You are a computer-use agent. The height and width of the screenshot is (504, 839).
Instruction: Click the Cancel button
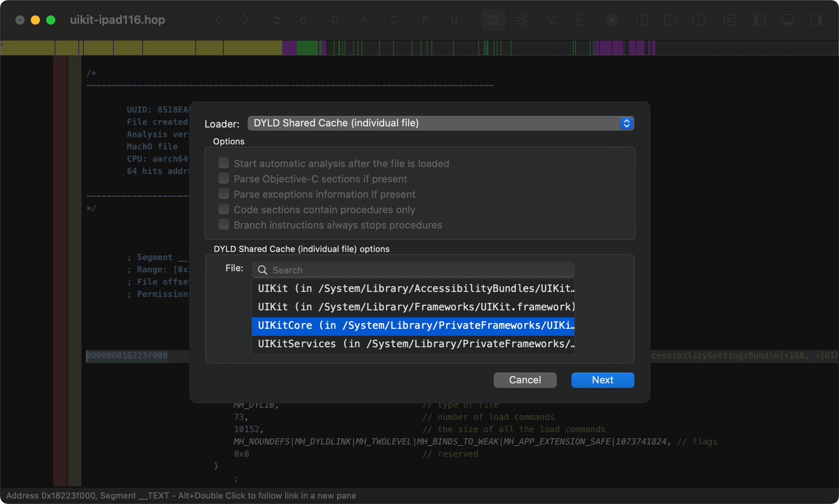525,380
